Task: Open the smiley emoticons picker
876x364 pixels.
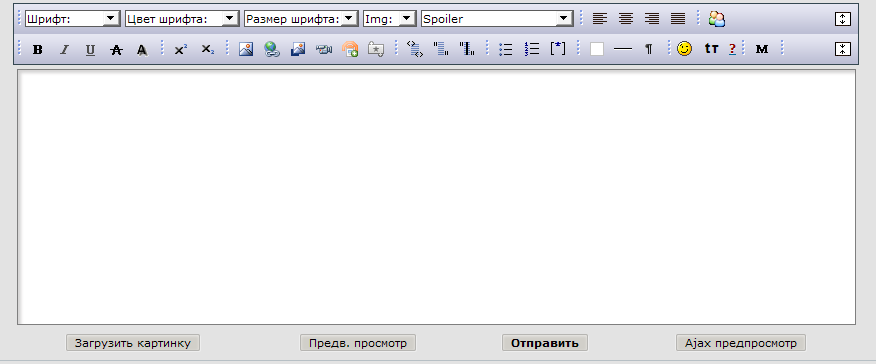Action: [x=684, y=49]
